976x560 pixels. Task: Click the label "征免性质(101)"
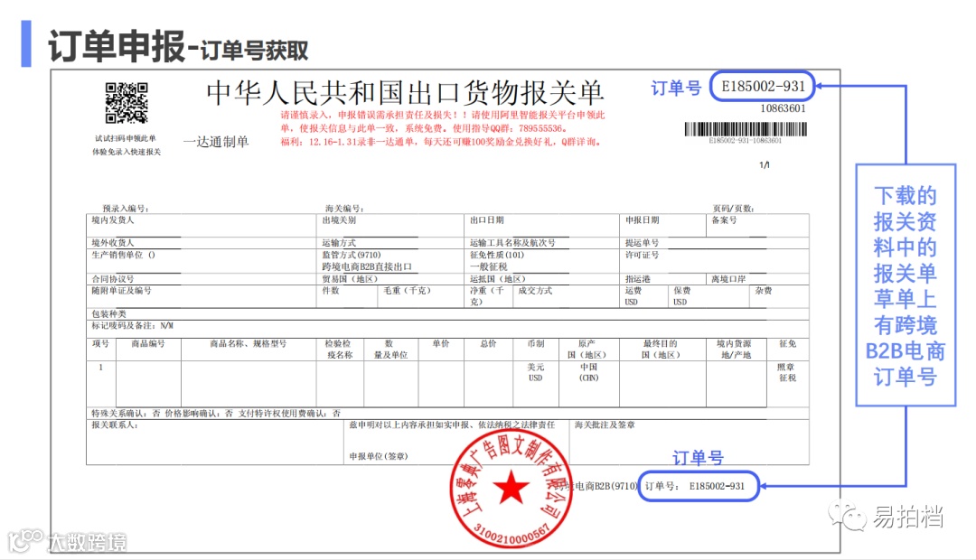(497, 255)
